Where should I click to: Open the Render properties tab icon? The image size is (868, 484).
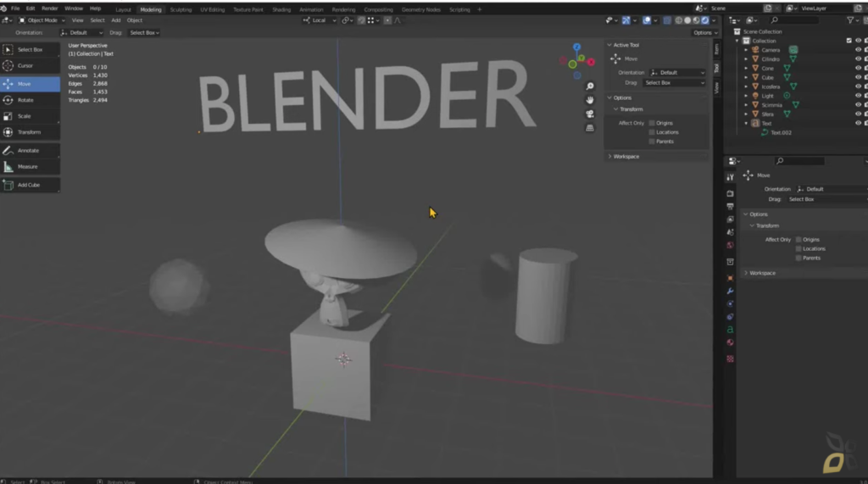[x=730, y=194]
